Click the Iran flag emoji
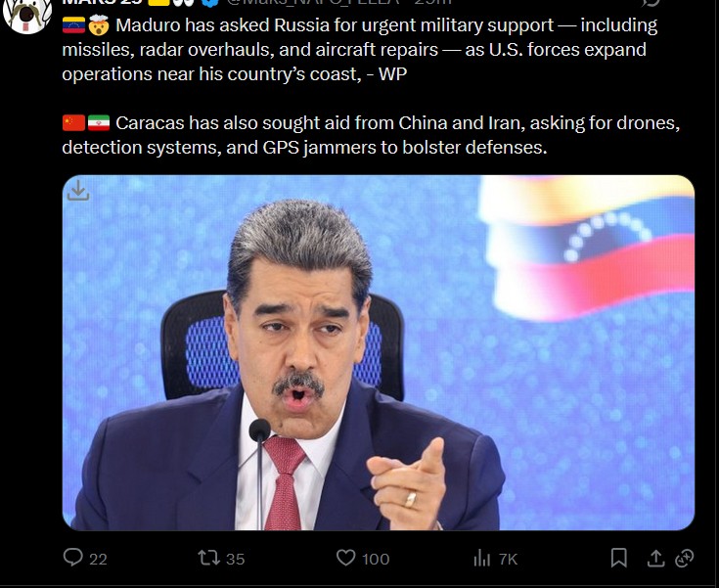 tap(99, 123)
